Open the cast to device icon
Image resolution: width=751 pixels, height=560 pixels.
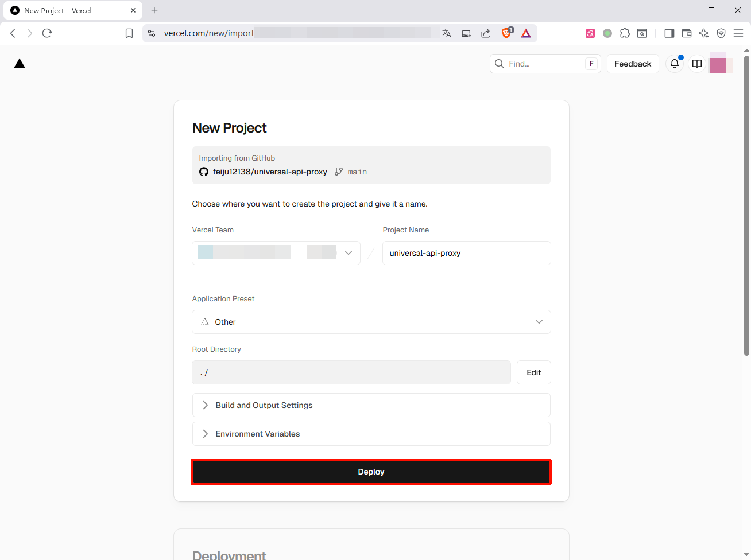(466, 33)
